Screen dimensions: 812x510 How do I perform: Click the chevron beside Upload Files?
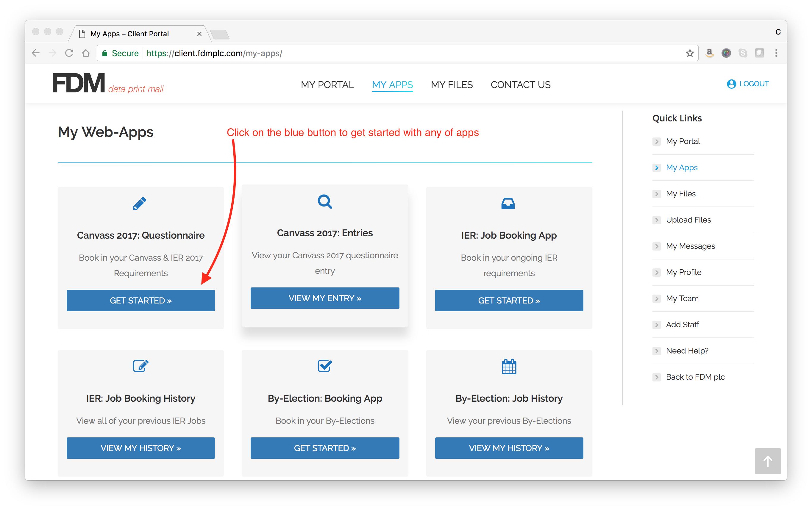click(x=656, y=220)
